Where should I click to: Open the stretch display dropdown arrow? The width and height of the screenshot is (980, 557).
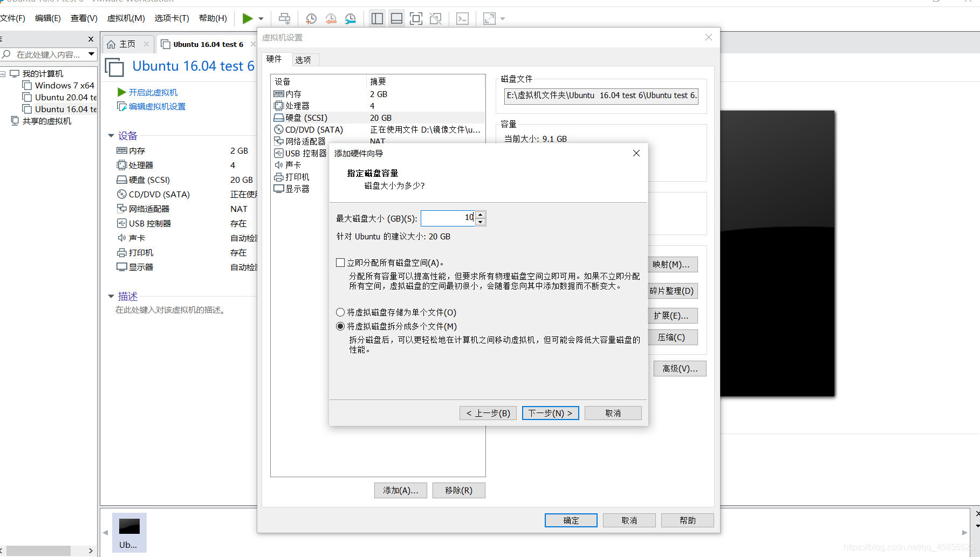click(503, 19)
